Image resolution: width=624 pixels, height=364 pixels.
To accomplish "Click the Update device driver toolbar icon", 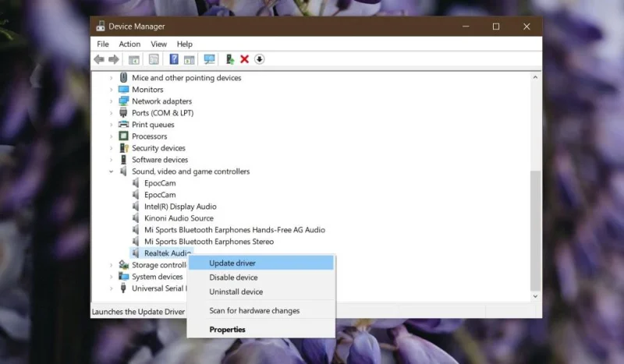I will pyautogui.click(x=229, y=59).
